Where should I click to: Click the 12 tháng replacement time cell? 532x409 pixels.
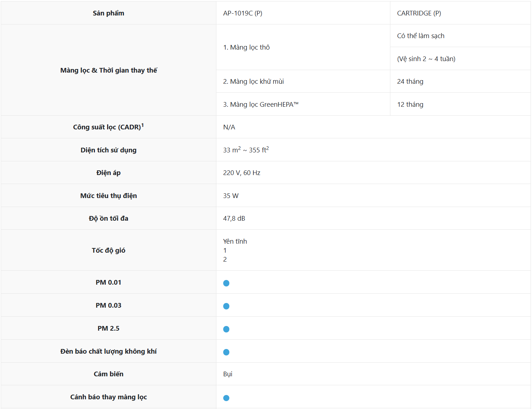(410, 105)
